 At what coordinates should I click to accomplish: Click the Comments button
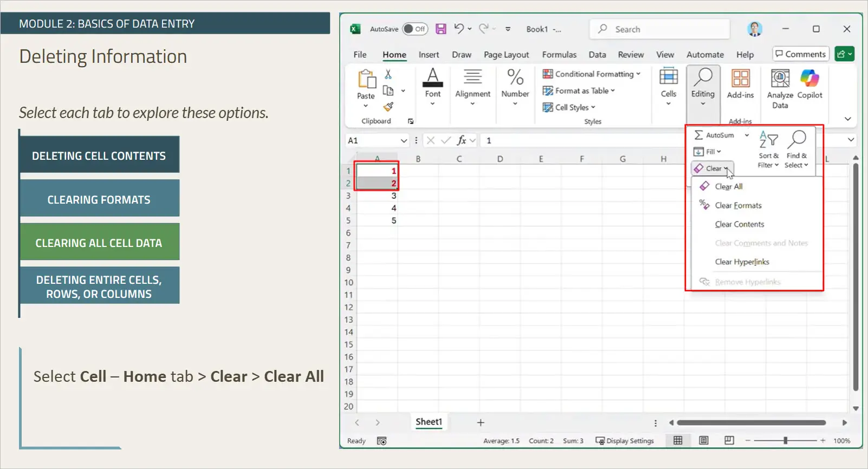(800, 54)
